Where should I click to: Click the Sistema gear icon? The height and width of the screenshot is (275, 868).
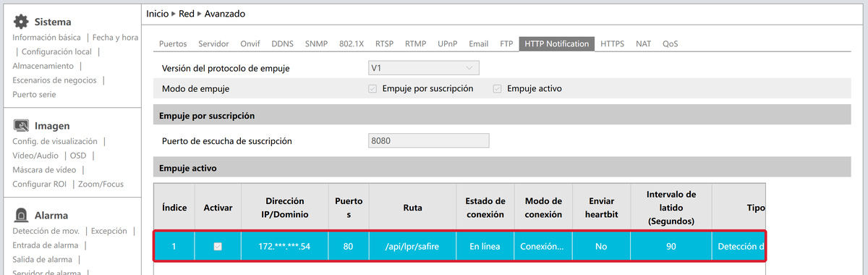(x=22, y=21)
